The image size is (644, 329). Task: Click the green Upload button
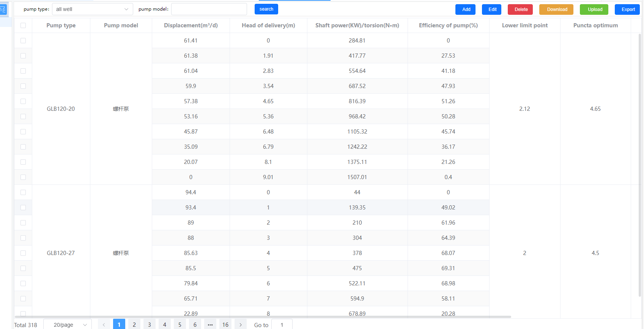pyautogui.click(x=594, y=9)
